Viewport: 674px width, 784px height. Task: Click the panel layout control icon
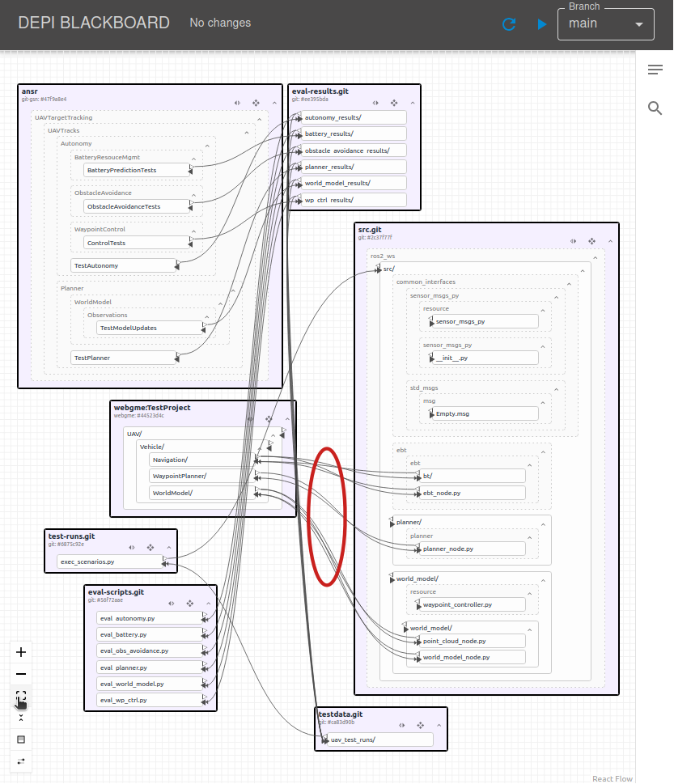[21, 740]
